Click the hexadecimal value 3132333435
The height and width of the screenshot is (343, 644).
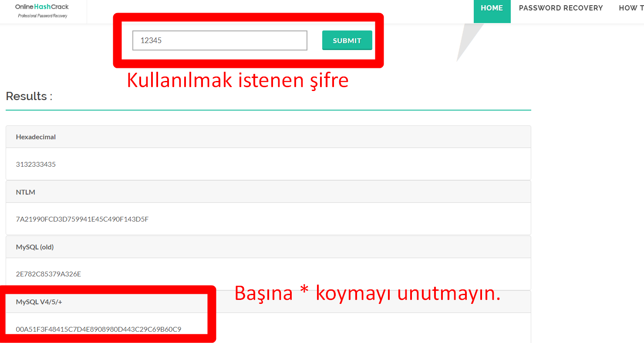pos(36,164)
